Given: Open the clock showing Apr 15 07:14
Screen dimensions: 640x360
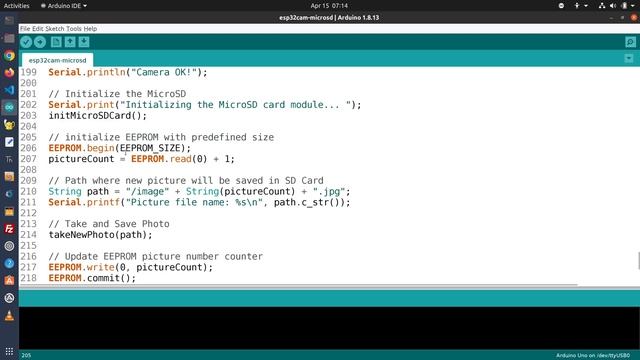Looking at the screenshot, I should click(329, 6).
